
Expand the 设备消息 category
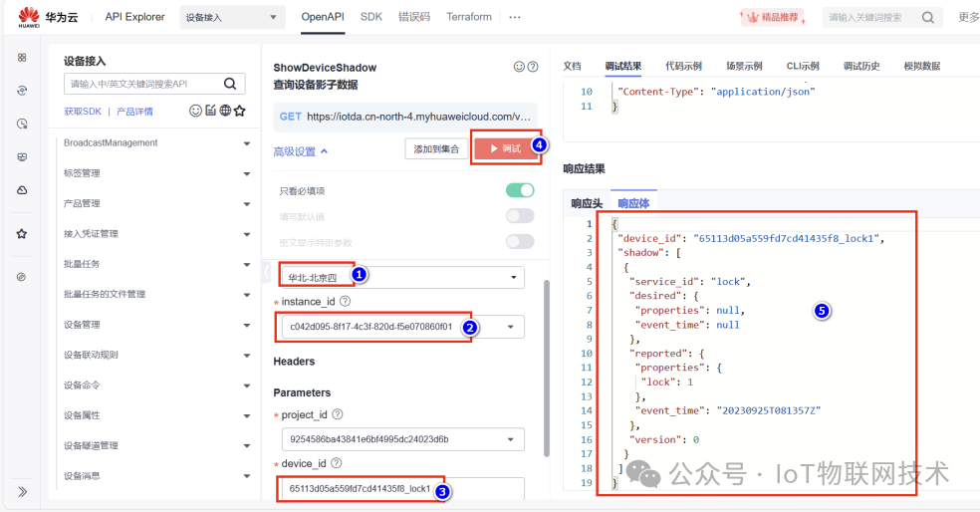tap(155, 476)
